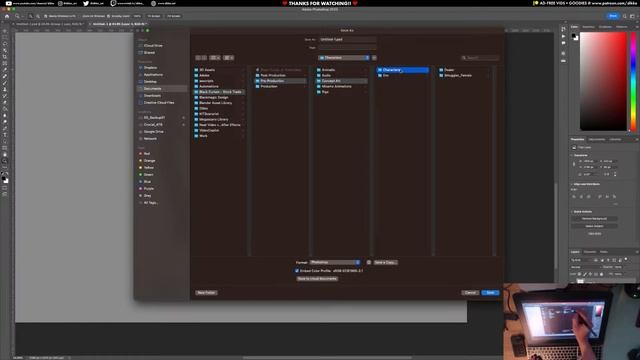
Task: Switch to the Gradients tab
Action: [x=605, y=27]
